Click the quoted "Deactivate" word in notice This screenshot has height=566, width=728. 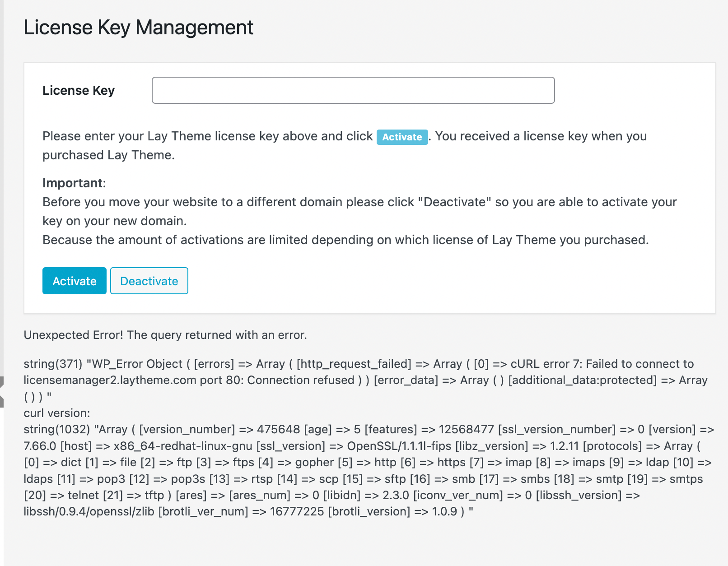click(454, 202)
